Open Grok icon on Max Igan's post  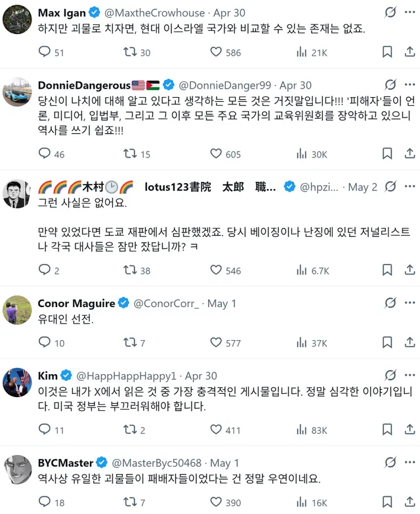[x=390, y=12]
